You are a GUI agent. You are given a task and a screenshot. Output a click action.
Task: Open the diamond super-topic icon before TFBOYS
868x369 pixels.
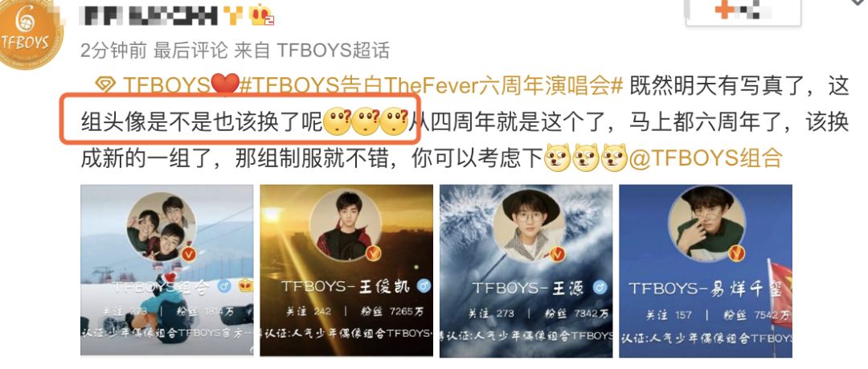104,84
